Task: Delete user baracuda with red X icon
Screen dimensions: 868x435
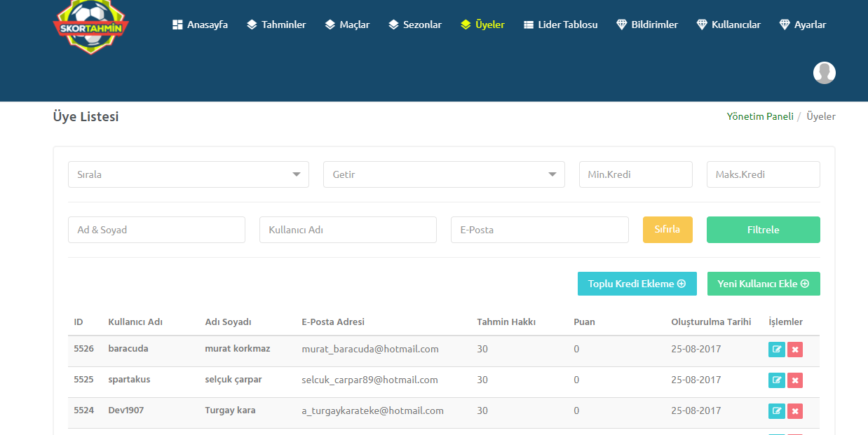Action: tap(795, 350)
